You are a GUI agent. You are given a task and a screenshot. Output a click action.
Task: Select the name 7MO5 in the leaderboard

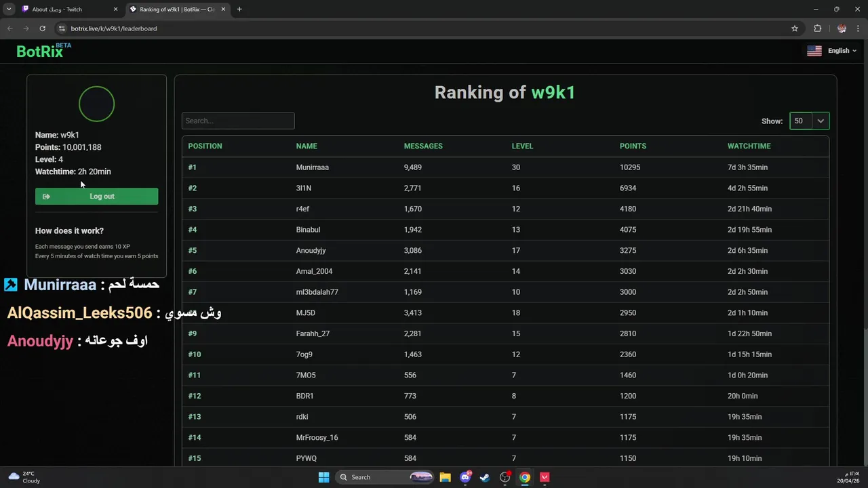(306, 375)
